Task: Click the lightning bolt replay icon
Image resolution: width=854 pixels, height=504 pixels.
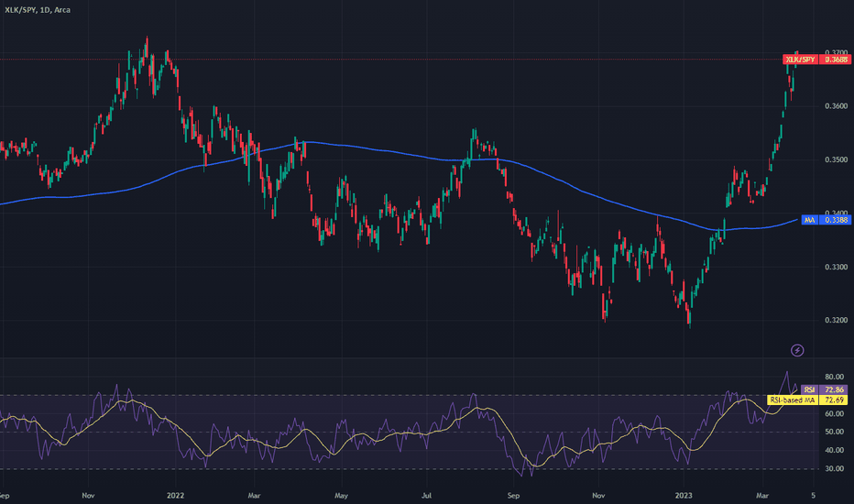Action: pos(797,350)
